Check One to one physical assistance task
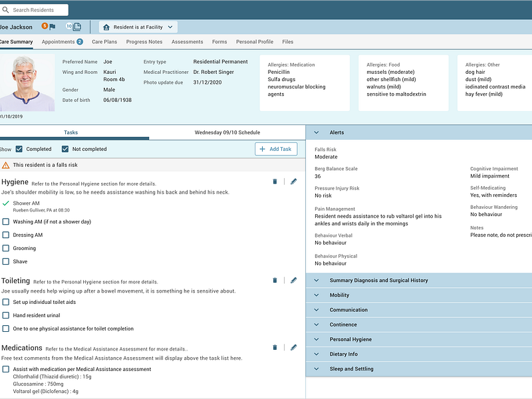The width and height of the screenshot is (532, 399). point(6,329)
